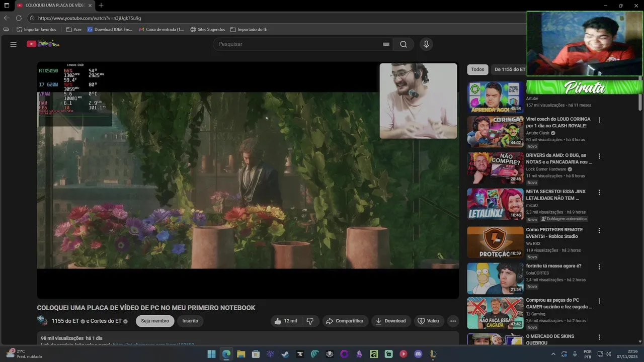The image size is (644, 362).
Task: Open the 1155 do ET channel avatar
Action: click(42, 321)
